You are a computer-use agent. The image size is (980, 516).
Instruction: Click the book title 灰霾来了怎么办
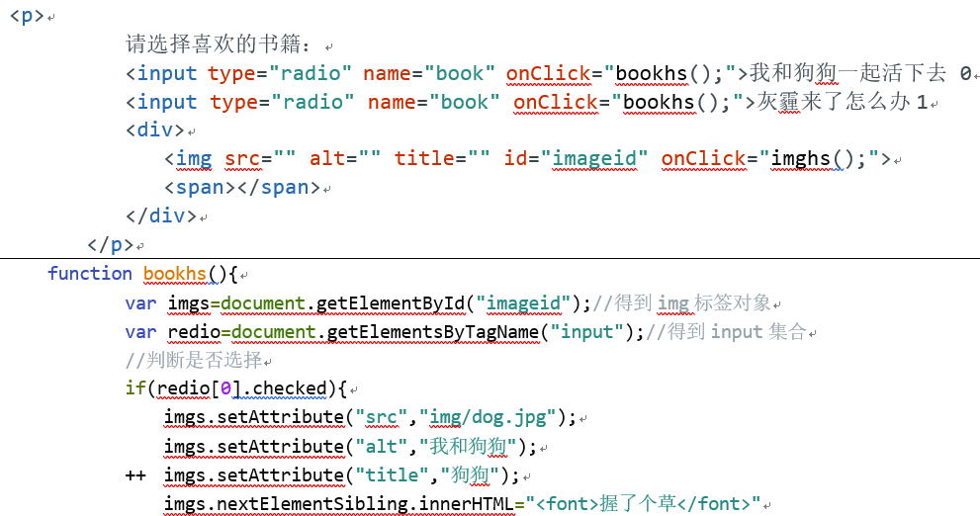pyautogui.click(x=833, y=102)
